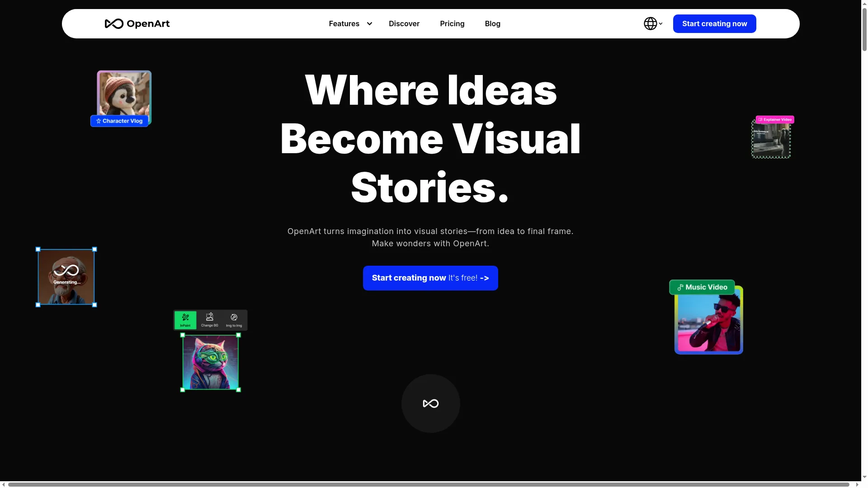
Task: Click the hero Start creating now It's free button
Action: [x=430, y=278]
